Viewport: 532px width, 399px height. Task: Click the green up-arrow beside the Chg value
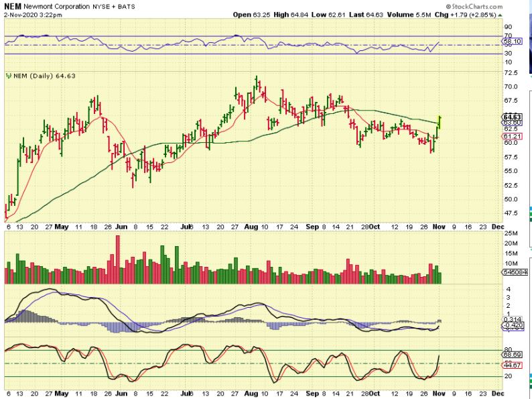pos(500,15)
